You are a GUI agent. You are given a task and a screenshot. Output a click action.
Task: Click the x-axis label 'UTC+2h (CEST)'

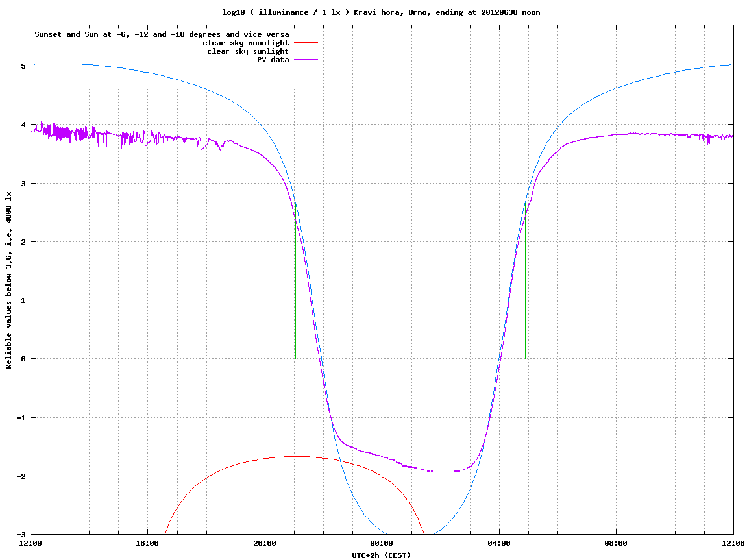tap(381, 555)
